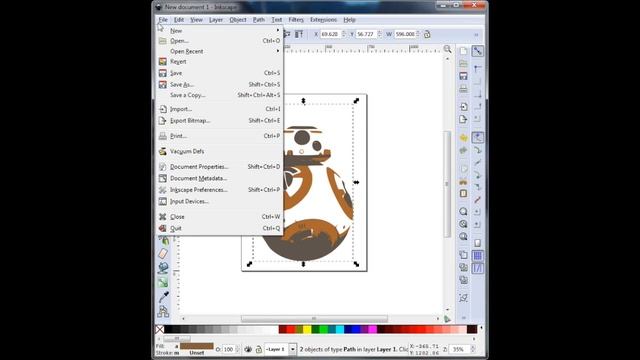Viewport: 640px width, 360px height.
Task: Click the Save icon in the commands bar
Action: point(463,76)
